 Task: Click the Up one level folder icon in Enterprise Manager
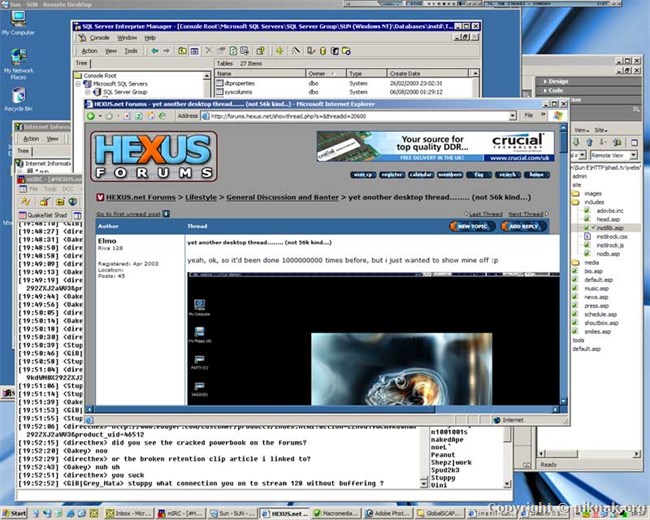pos(182,51)
